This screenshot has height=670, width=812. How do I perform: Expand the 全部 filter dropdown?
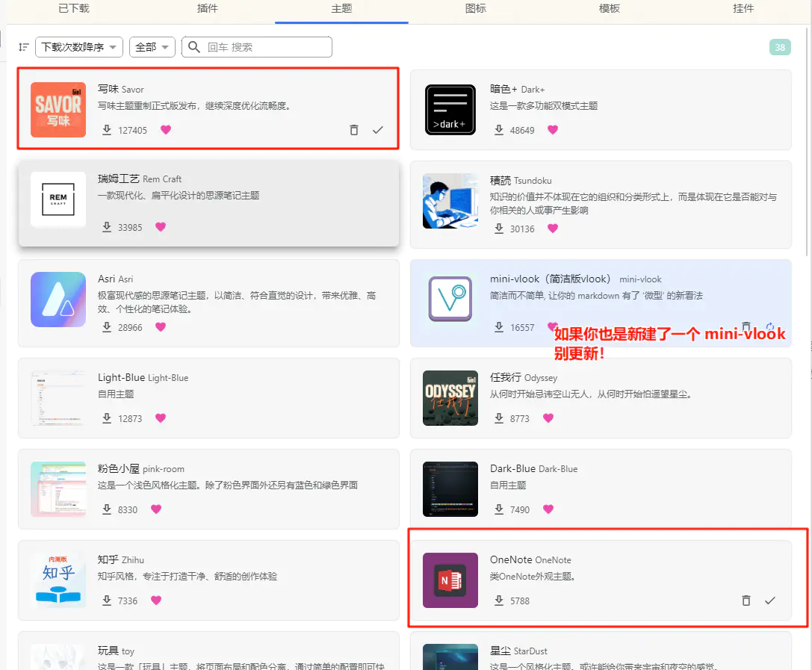pyautogui.click(x=152, y=47)
